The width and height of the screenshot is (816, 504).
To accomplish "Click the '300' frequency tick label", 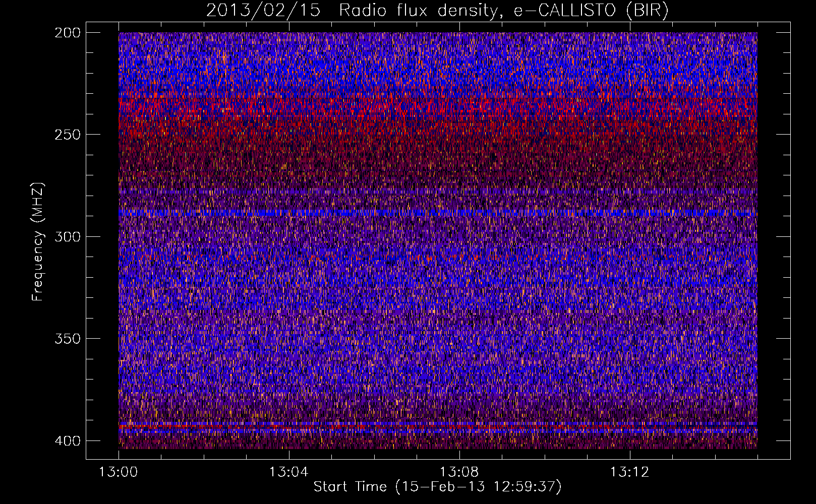I will pos(67,236).
